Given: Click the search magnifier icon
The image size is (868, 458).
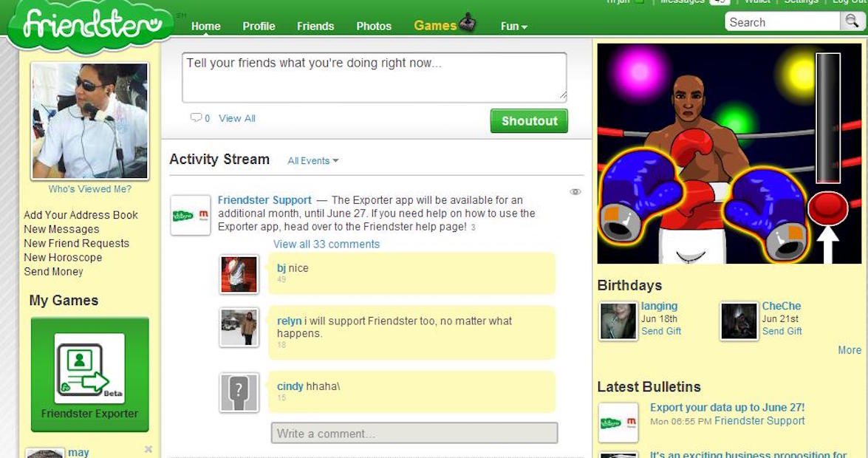Looking at the screenshot, I should click(852, 21).
